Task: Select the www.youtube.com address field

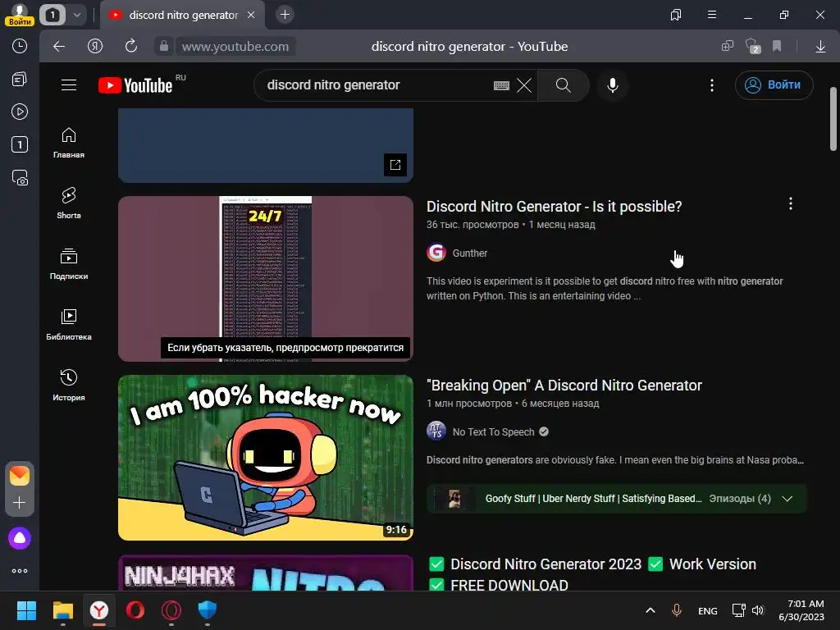Action: [x=235, y=47]
